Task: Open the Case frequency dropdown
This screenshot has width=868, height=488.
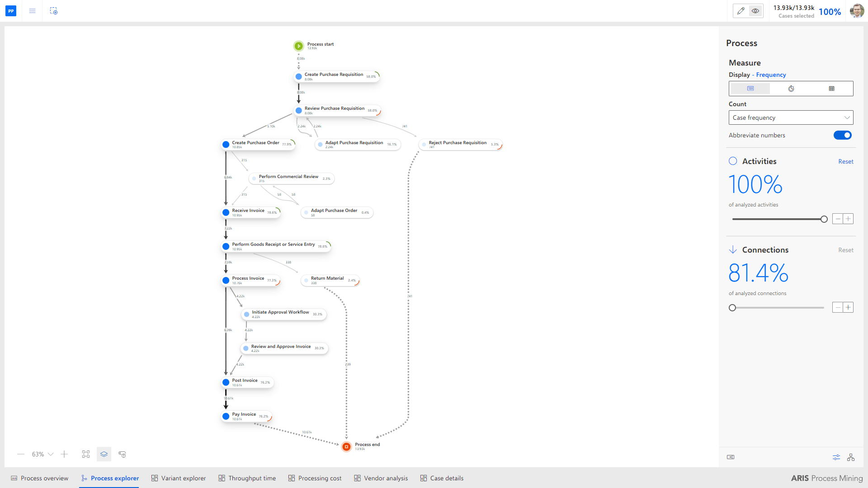Action: click(791, 117)
